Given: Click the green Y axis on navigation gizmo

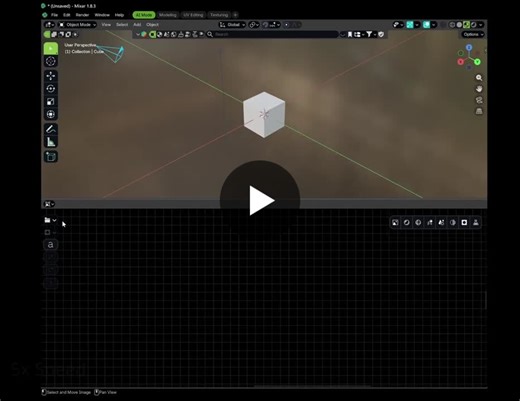Looking at the screenshot, I should click(x=477, y=62).
